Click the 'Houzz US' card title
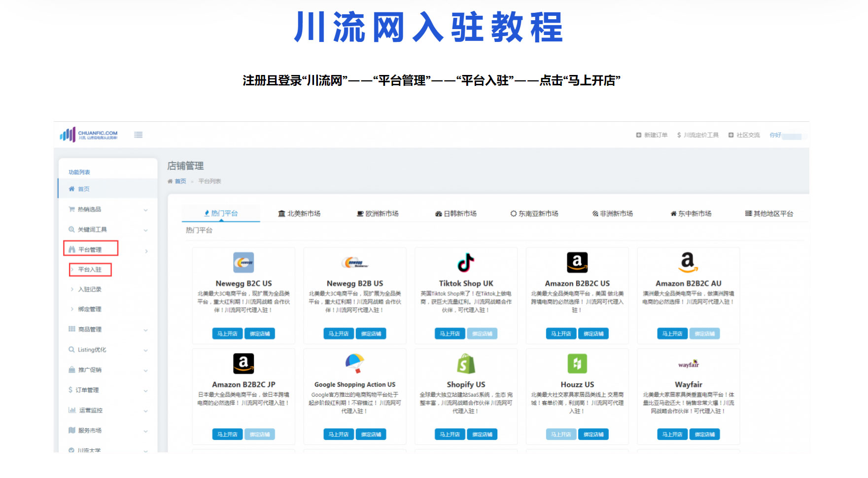 coord(577,384)
